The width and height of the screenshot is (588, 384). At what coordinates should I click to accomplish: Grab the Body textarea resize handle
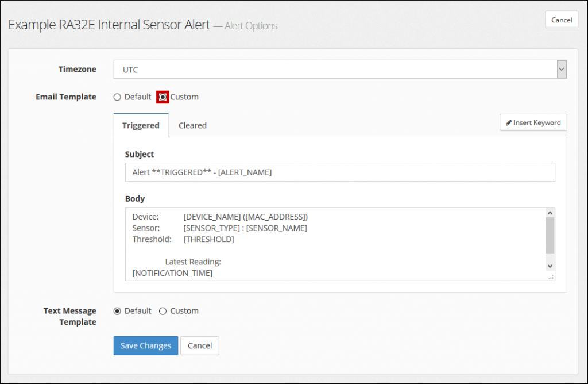551,277
